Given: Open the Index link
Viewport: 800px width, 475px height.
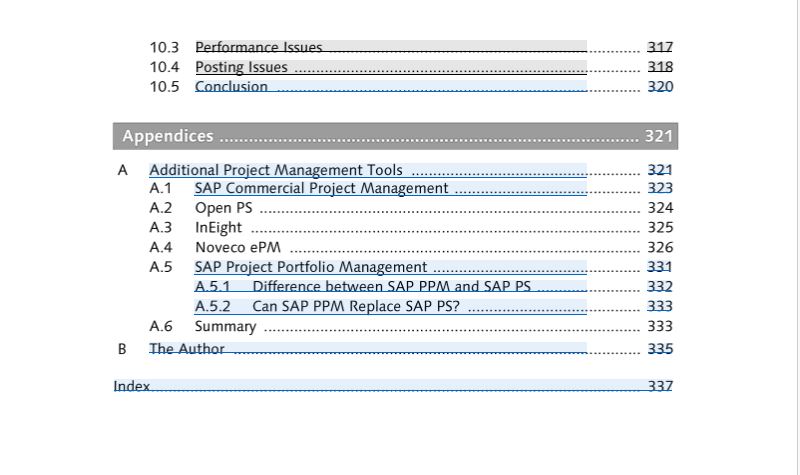Looking at the screenshot, I should 393,386.
